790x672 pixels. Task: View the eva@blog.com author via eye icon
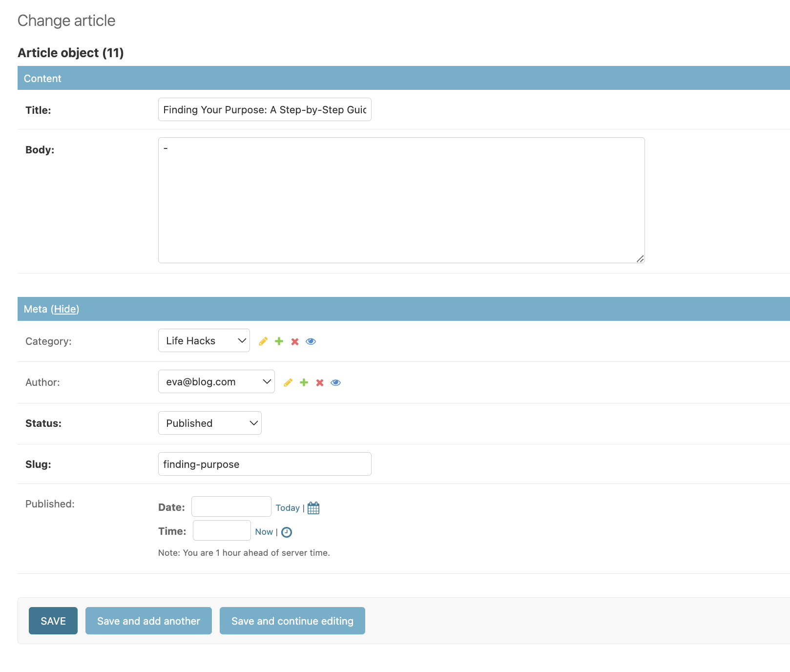click(x=335, y=382)
